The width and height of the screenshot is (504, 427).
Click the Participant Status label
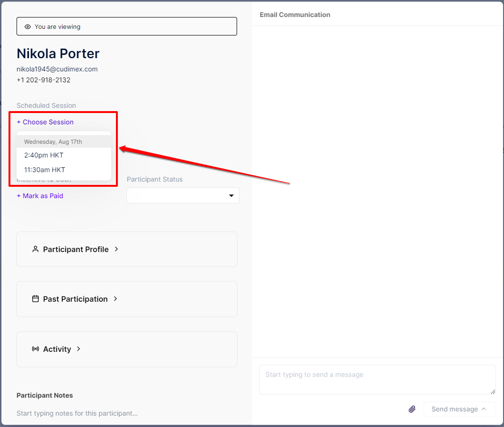coord(155,179)
